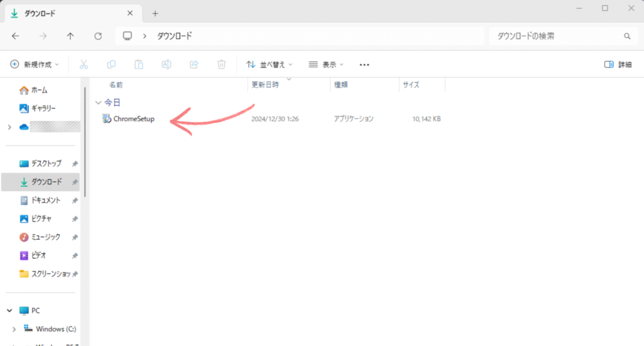Screen dimensions: 644x346
Task: Click the OneDrive cloud icon in sidebar
Action: [x=24, y=127]
